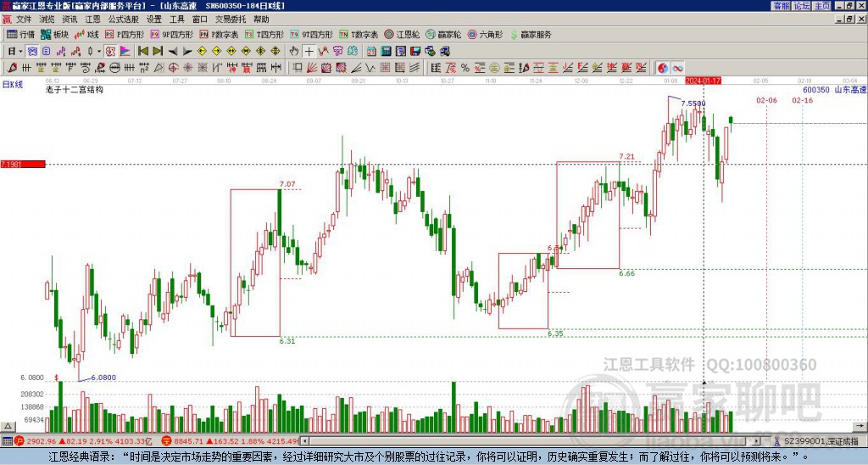Viewport: 868px width, 465px height.
Task: Open the 赢家轮 tool
Action: click(x=443, y=34)
